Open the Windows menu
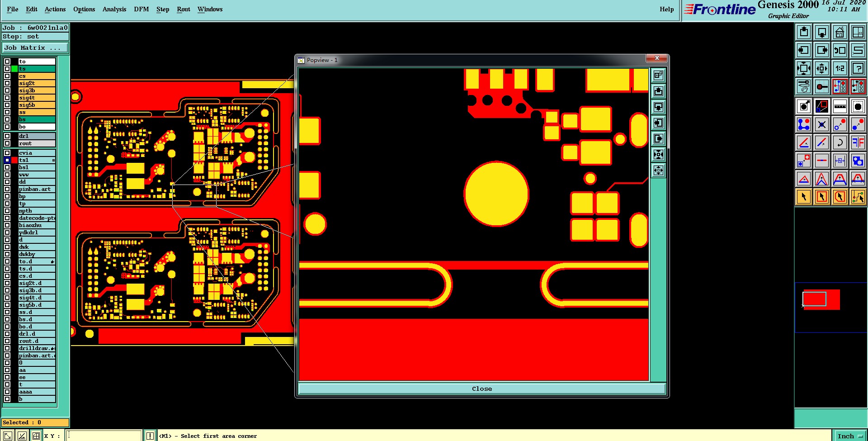Image resolution: width=868 pixels, height=441 pixels. (210, 9)
